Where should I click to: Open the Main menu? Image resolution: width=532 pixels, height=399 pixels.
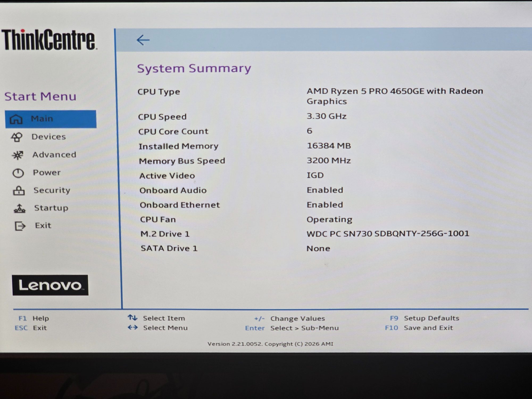(51, 119)
